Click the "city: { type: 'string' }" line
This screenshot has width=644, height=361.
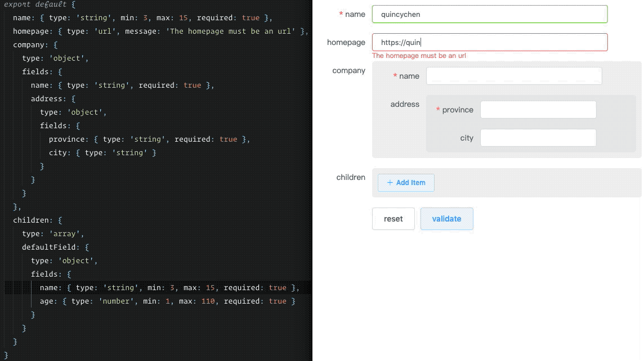pos(102,152)
